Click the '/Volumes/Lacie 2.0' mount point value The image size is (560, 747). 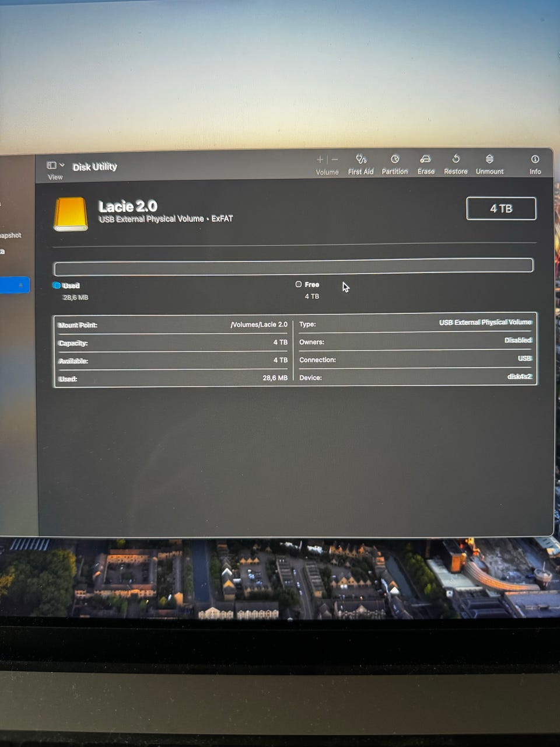(259, 324)
